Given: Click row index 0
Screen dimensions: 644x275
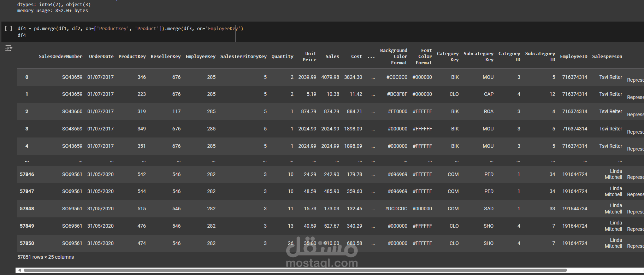Looking at the screenshot, I should [27, 77].
